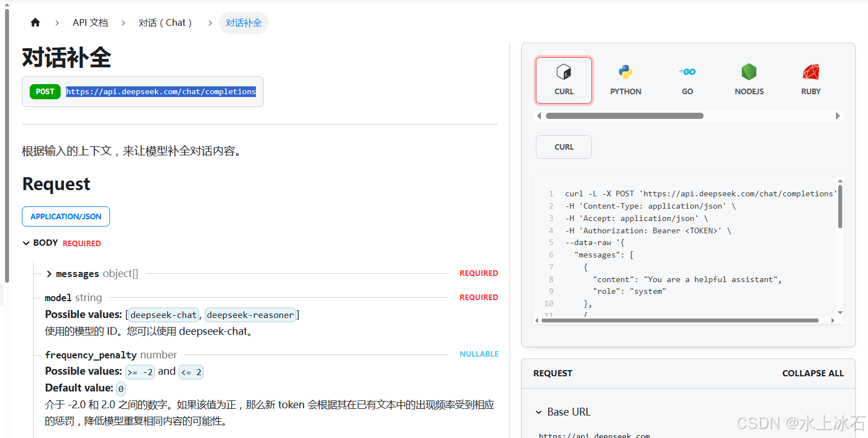
Task: Click the <= 2 possible value
Action: [x=191, y=372]
